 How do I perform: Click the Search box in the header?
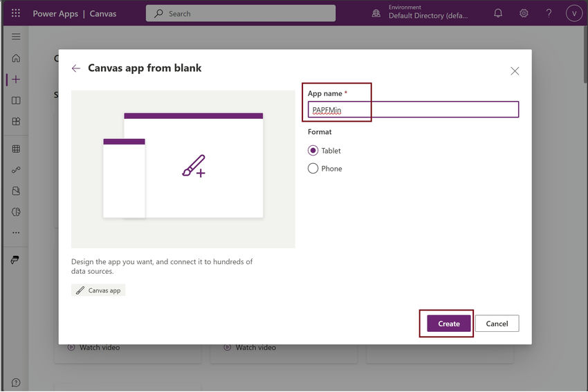(241, 14)
